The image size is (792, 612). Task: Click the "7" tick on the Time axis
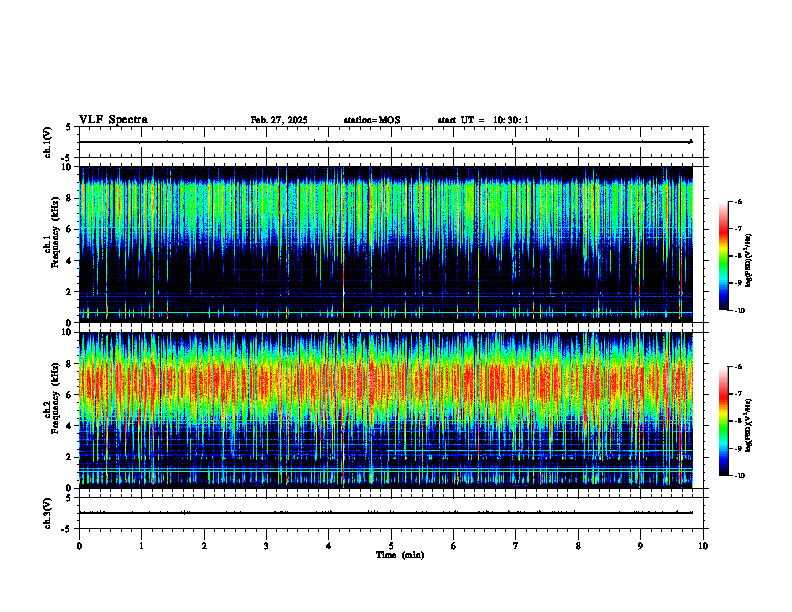click(x=516, y=546)
